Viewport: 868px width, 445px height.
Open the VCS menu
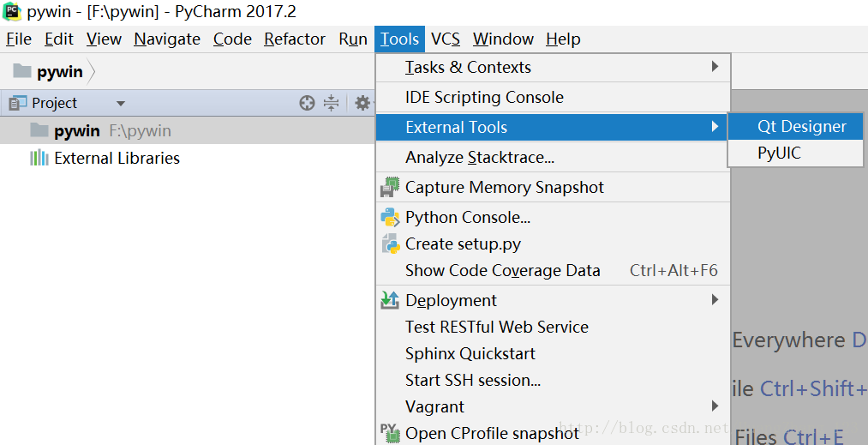(446, 39)
